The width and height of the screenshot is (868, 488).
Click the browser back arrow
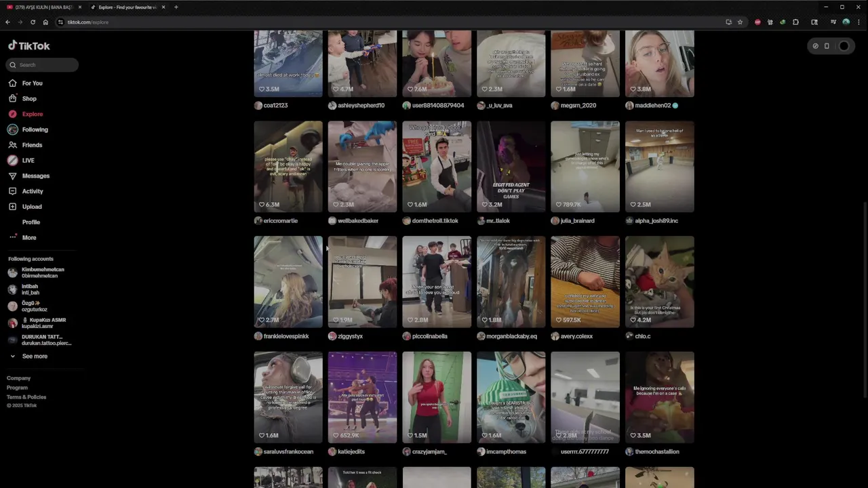click(7, 22)
